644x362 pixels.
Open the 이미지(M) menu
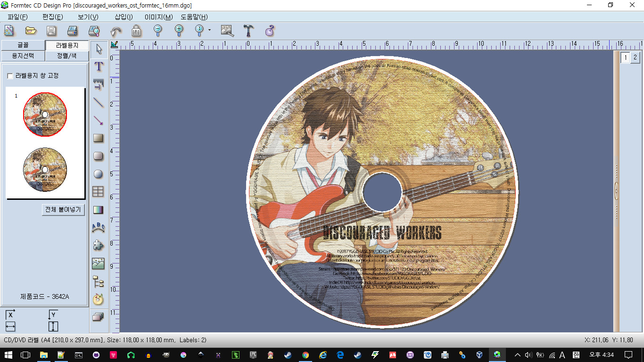pos(158,17)
